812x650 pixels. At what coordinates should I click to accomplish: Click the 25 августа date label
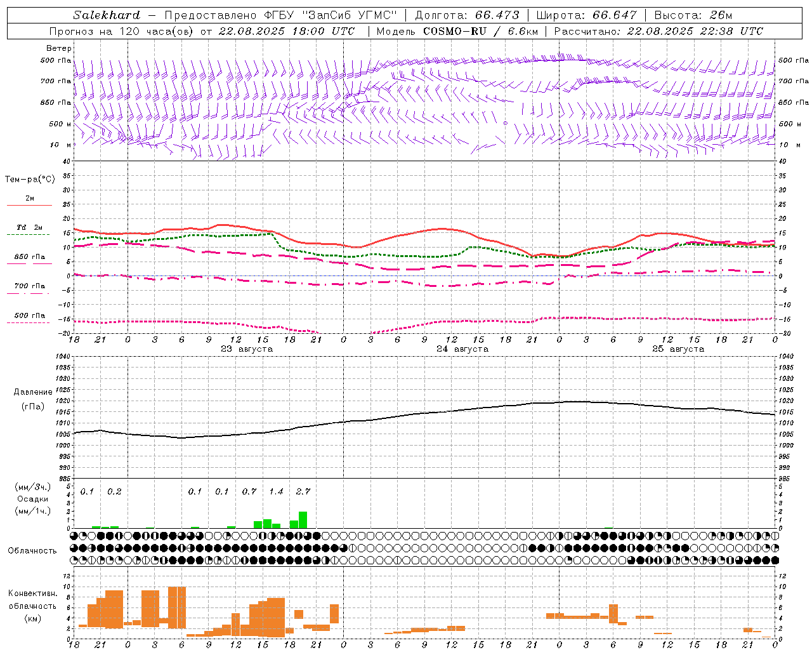point(678,349)
